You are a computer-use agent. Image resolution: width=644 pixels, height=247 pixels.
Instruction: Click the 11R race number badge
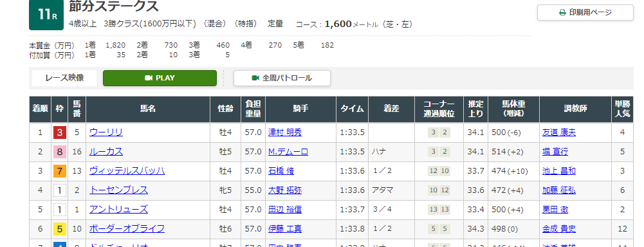click(47, 15)
